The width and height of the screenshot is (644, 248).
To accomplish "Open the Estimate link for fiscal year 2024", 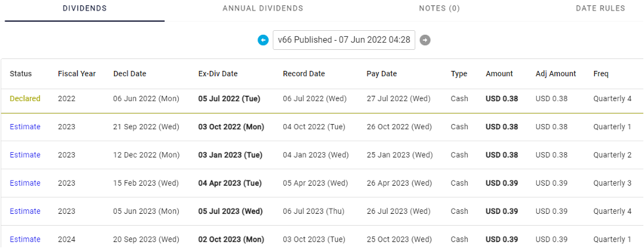I will tap(25, 239).
